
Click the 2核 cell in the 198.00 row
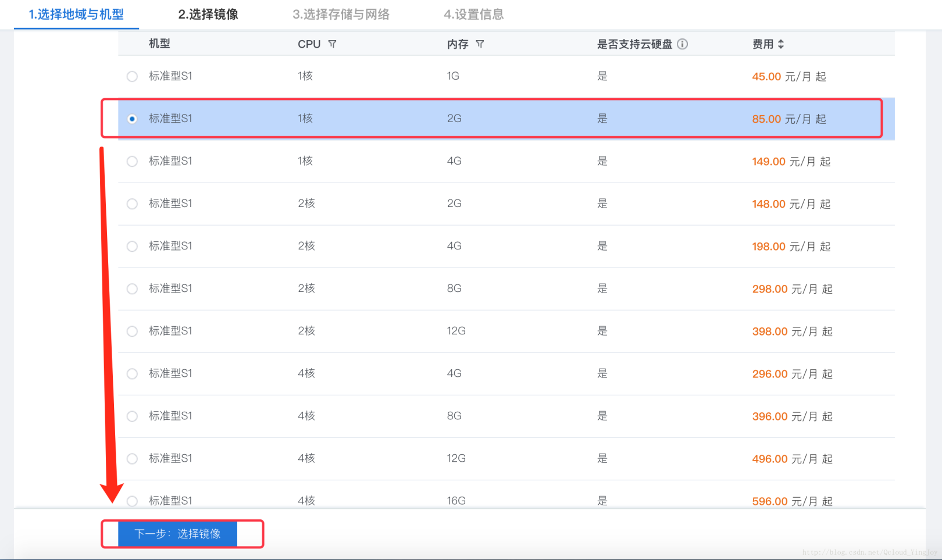[306, 246]
